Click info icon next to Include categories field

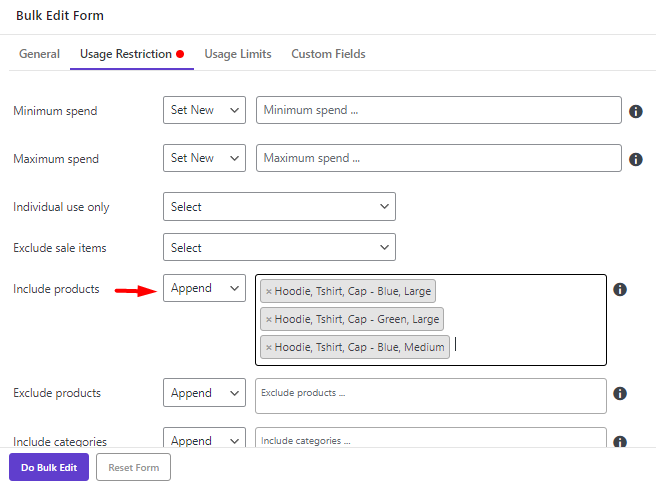tap(620, 441)
